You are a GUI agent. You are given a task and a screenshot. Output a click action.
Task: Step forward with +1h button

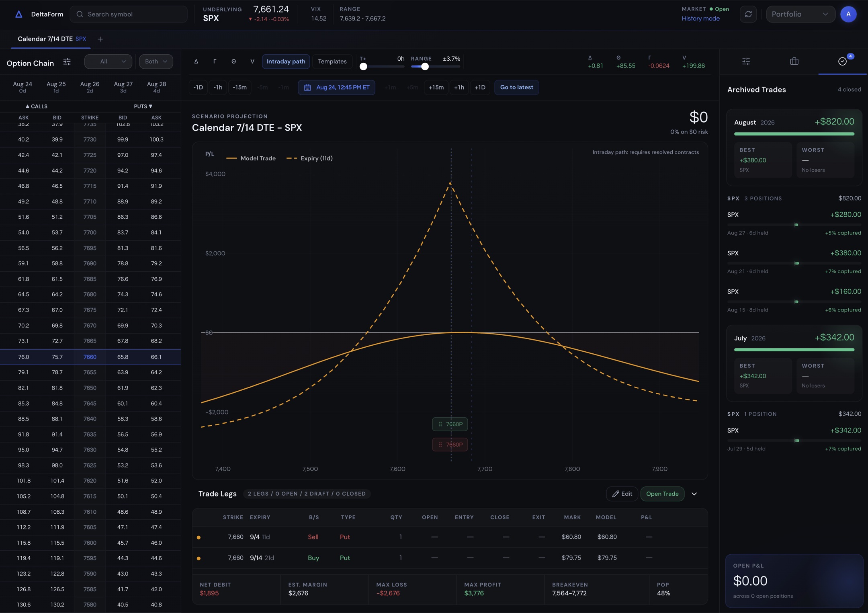459,88
